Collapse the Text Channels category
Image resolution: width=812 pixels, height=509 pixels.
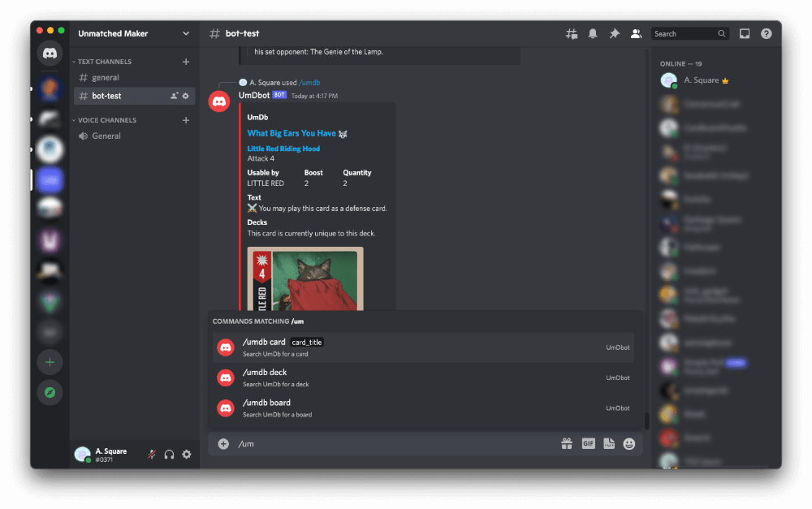(105, 62)
